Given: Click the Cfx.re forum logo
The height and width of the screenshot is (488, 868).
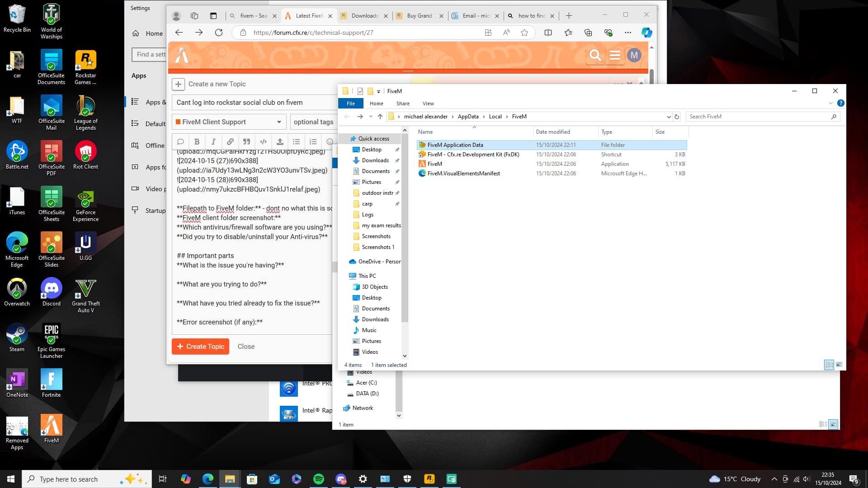Looking at the screenshot, I should [182, 55].
